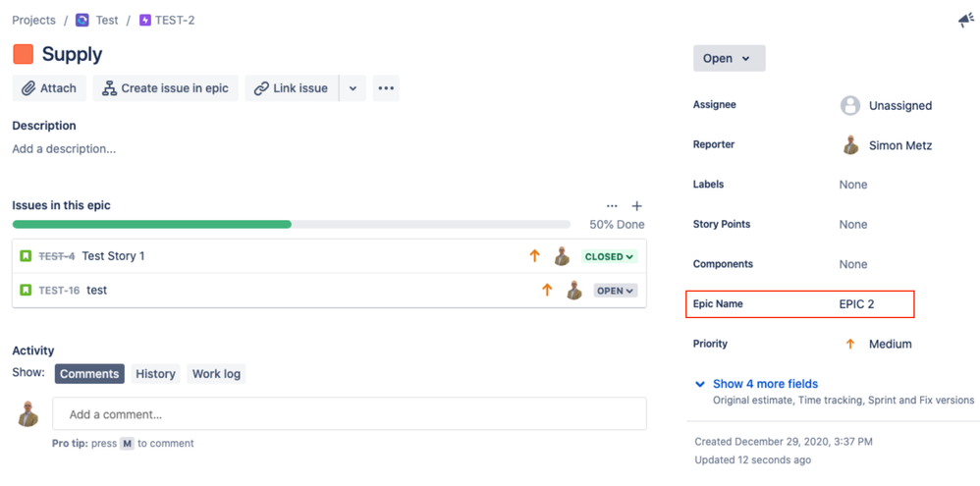Edit the Supply issue title

point(72,54)
